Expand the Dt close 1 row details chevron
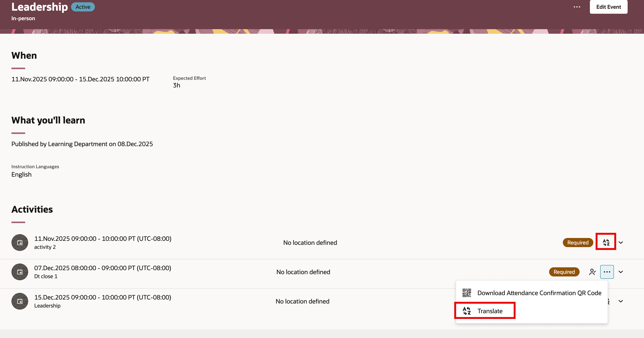This screenshot has width=644, height=338. (x=621, y=272)
